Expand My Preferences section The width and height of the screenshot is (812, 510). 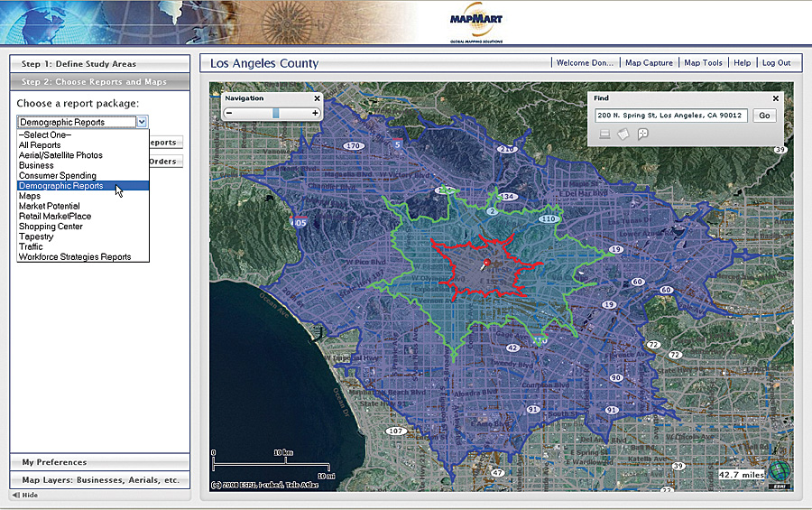(99, 462)
